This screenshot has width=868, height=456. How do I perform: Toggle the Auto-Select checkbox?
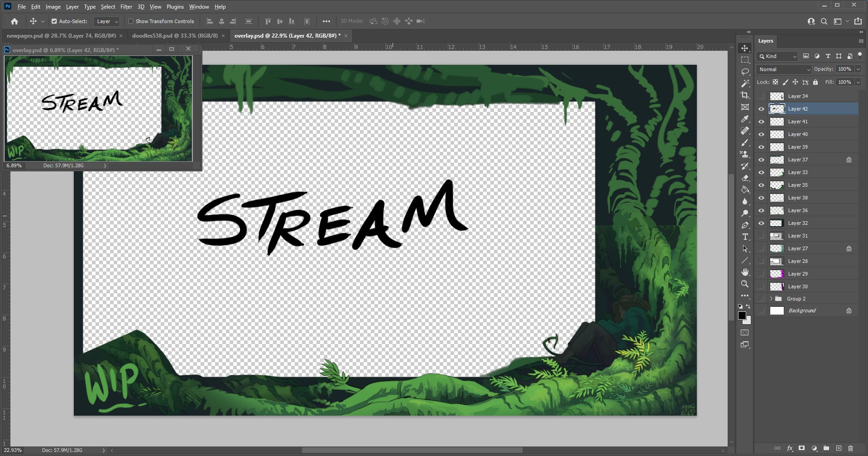click(54, 21)
